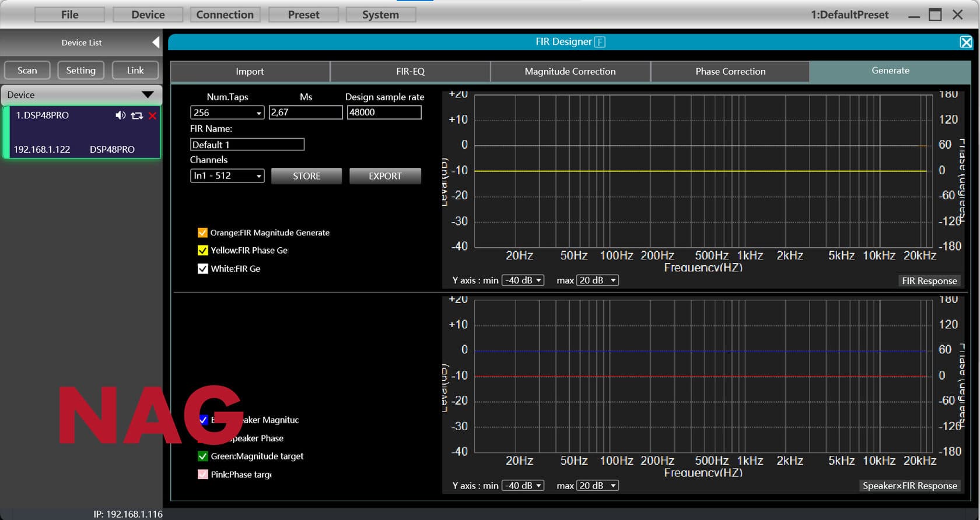
Task: Click the 1:DefaultPreset title text
Action: pyautogui.click(x=849, y=15)
